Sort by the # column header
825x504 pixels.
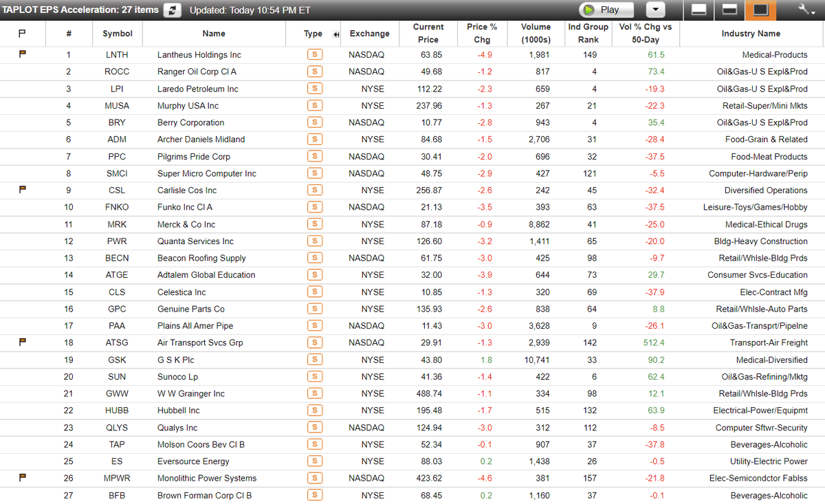tap(69, 34)
